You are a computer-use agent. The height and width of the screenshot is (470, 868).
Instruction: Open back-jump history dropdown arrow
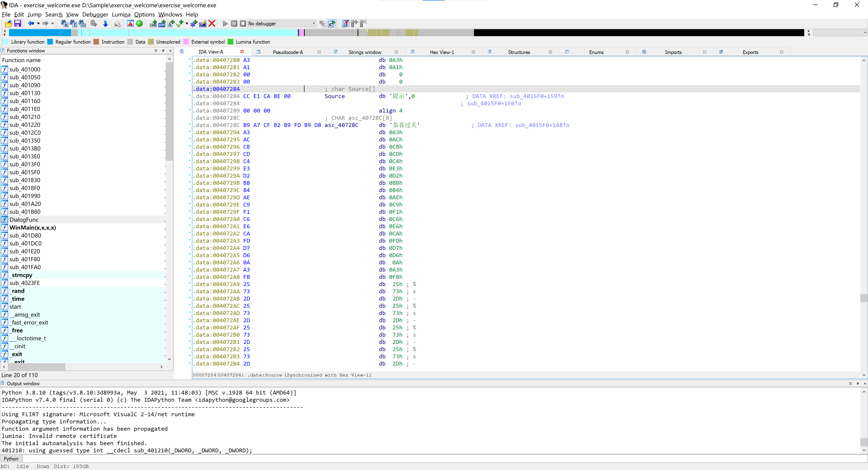coord(38,23)
